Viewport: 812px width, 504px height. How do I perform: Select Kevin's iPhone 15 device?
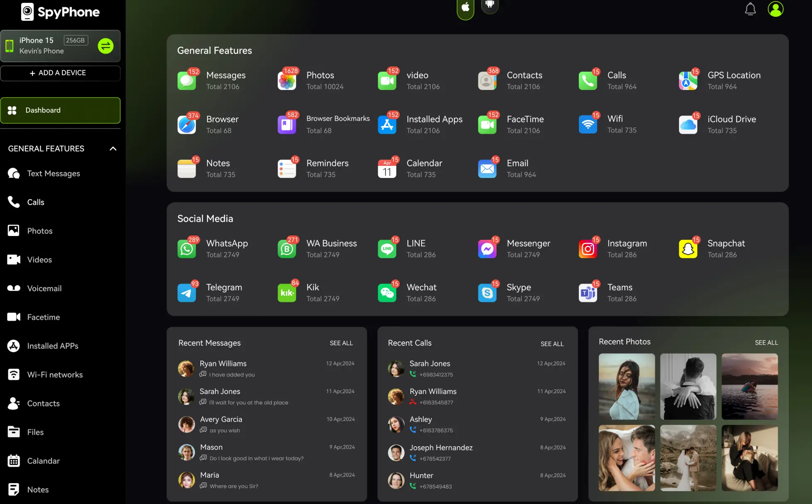61,45
